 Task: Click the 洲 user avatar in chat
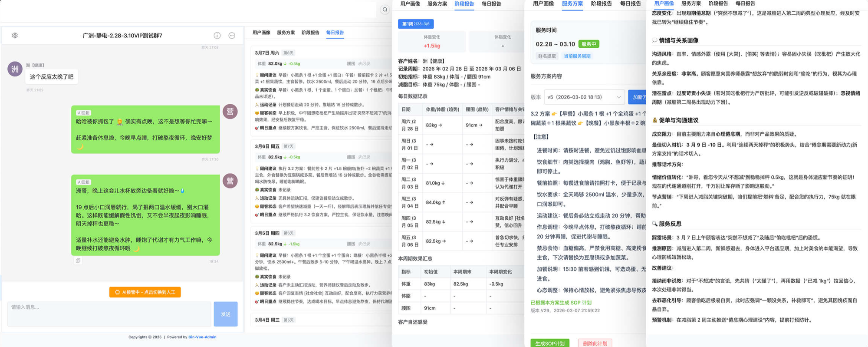tap(15, 69)
